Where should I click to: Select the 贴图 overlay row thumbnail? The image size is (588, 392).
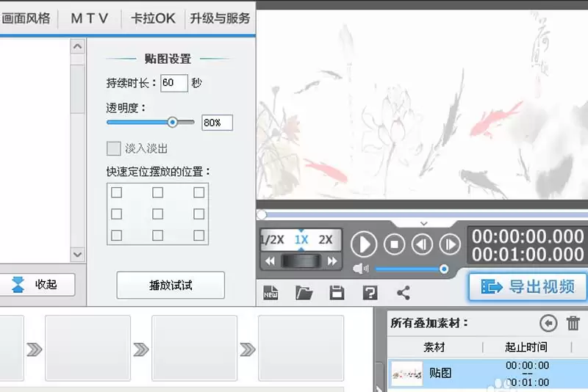coord(407,373)
